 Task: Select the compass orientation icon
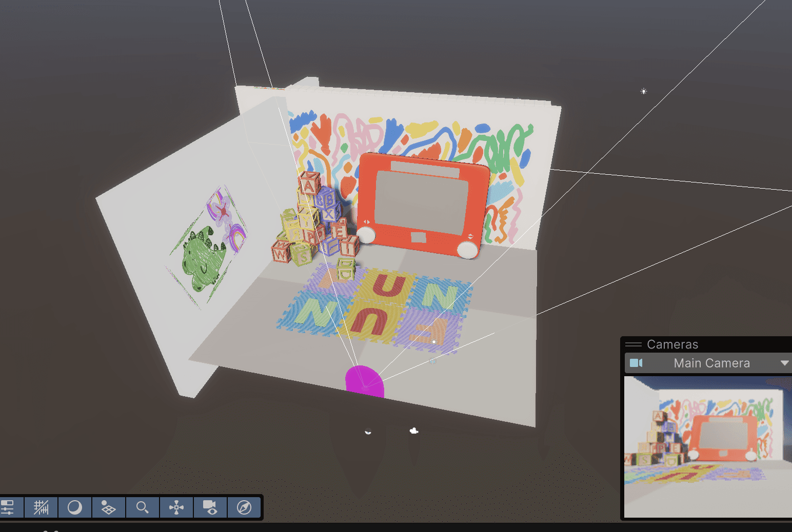[245, 507]
